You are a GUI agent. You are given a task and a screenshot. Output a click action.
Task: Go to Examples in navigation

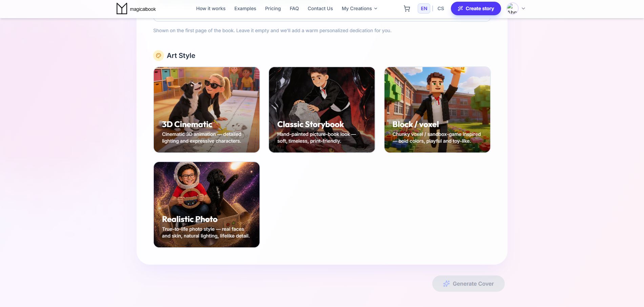[245, 8]
